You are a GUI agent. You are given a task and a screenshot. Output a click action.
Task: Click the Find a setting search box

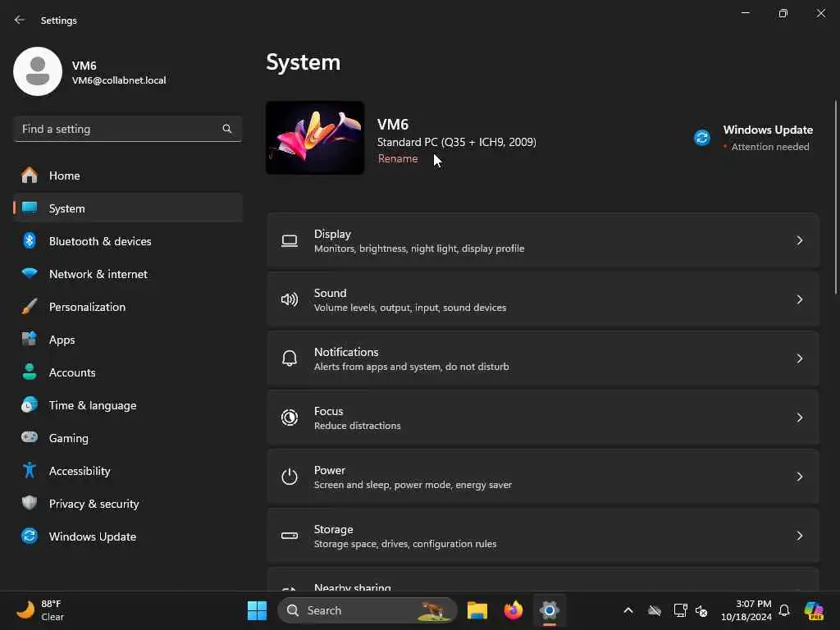(x=127, y=129)
